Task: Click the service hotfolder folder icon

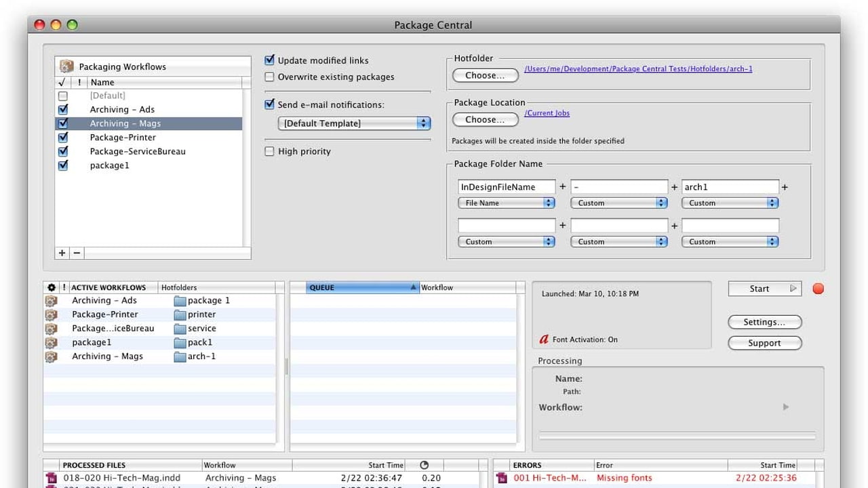Action: (180, 329)
